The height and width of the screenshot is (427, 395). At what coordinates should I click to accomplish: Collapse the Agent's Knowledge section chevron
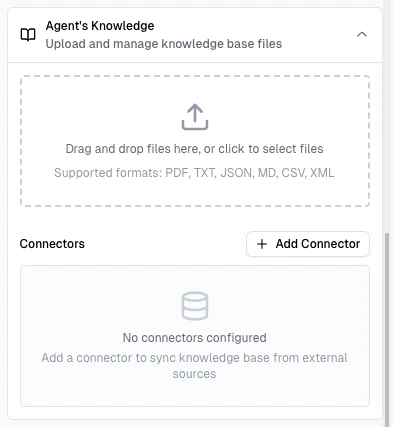click(x=362, y=34)
